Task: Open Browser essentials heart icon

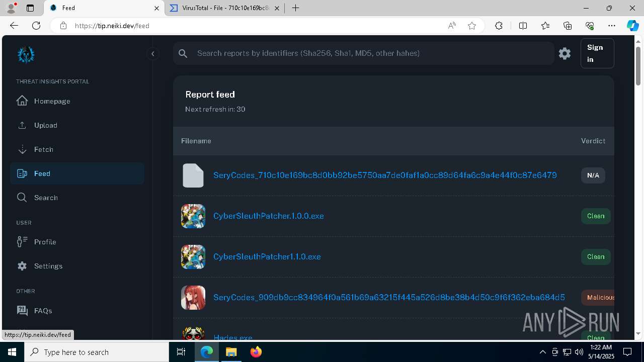Action: pos(590,26)
